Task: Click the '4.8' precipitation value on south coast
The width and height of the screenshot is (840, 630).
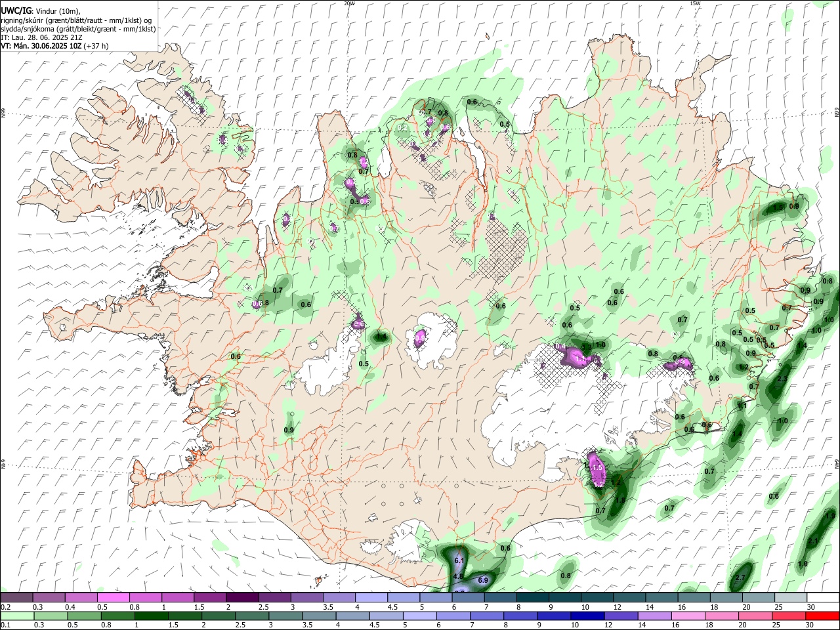Action: [459, 576]
